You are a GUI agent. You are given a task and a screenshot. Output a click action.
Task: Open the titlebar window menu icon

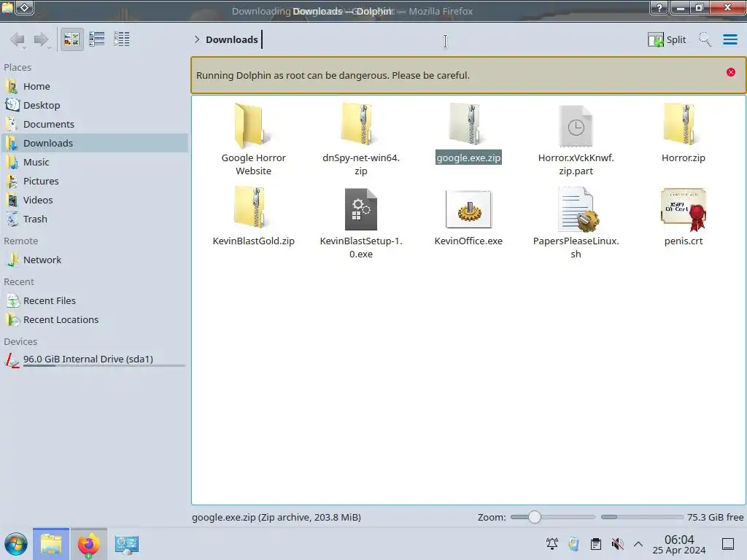(x=7, y=7)
